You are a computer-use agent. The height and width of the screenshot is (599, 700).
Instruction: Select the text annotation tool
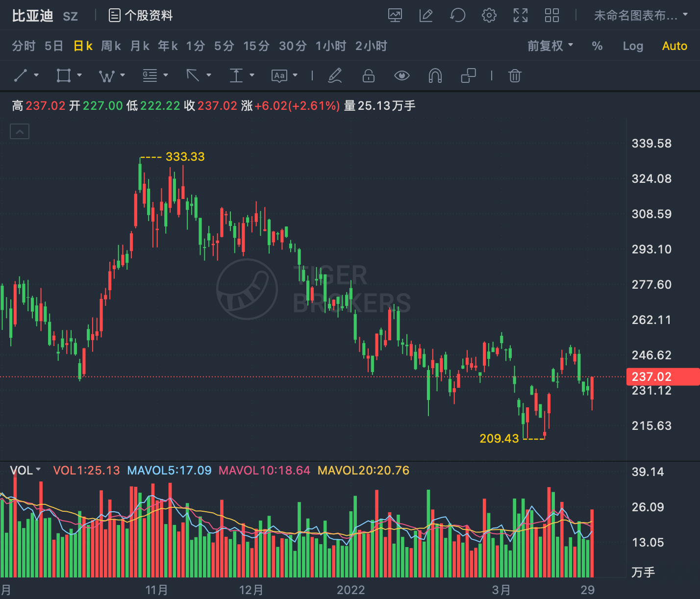(279, 75)
